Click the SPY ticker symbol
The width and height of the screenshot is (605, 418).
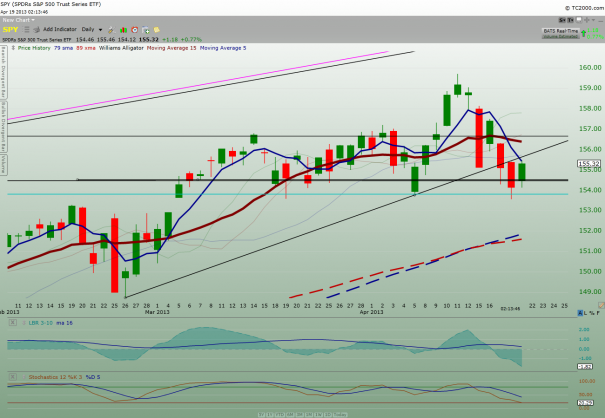coord(10,30)
